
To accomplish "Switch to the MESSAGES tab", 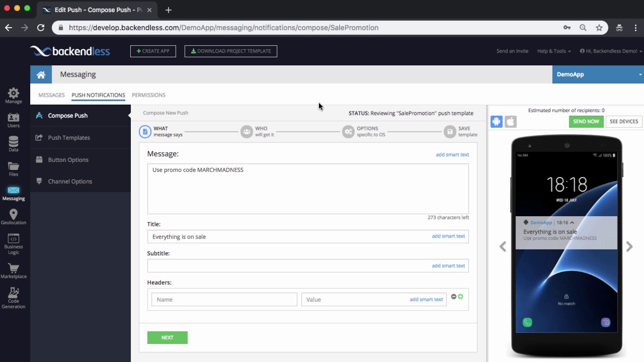I will pyautogui.click(x=52, y=95).
